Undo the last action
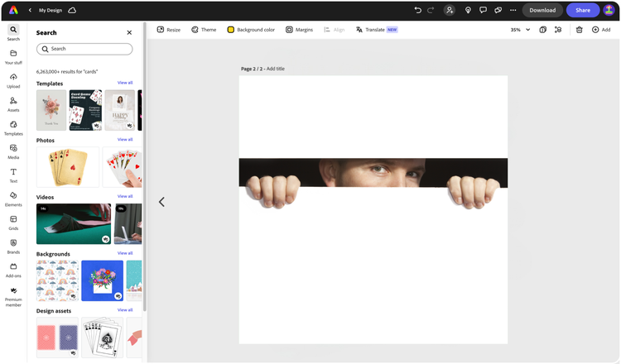This screenshot has height=364, width=621. (417, 10)
